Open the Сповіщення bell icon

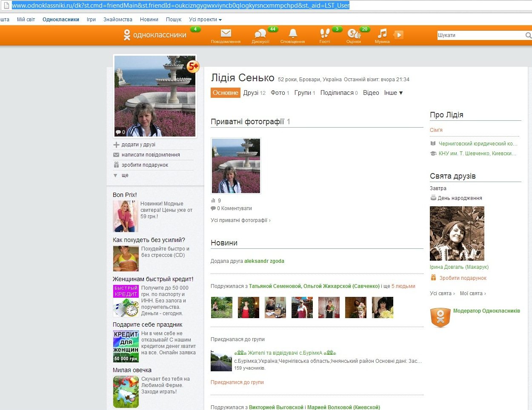(293, 33)
